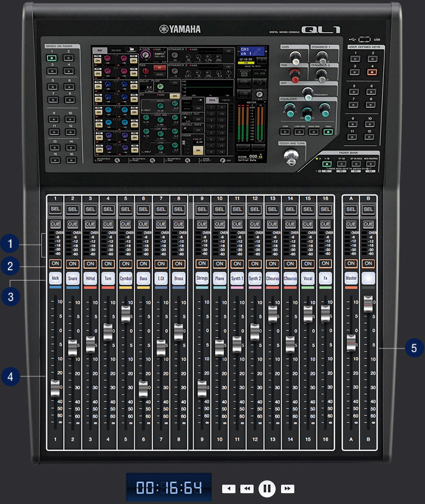This screenshot has height=504, width=425.
Task: Click the single left-arrow back button
Action: pos(228,488)
